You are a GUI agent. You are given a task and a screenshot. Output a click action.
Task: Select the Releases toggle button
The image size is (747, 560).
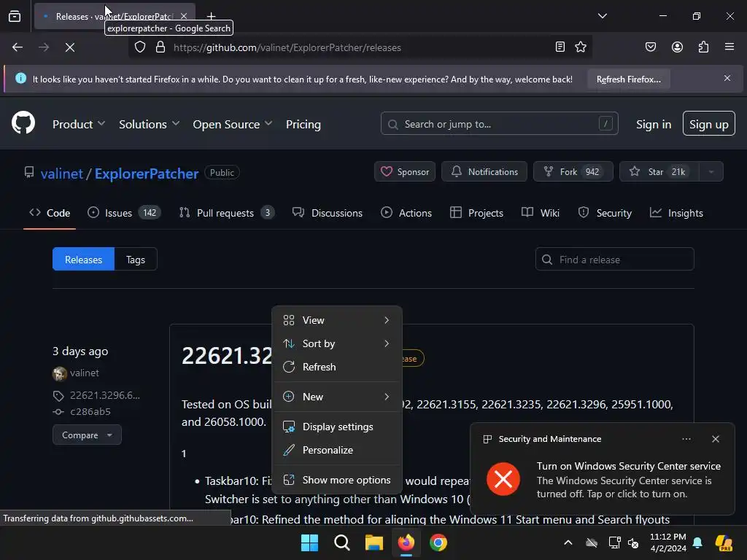pyautogui.click(x=83, y=259)
